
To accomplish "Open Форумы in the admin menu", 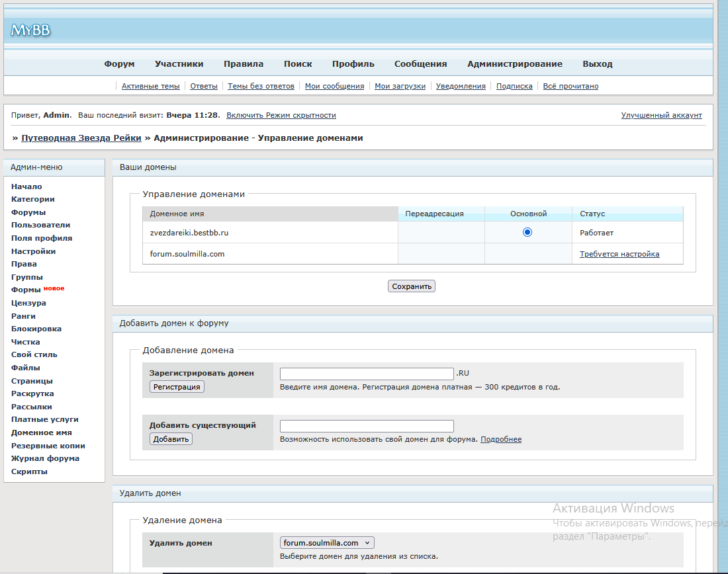I will [28, 212].
